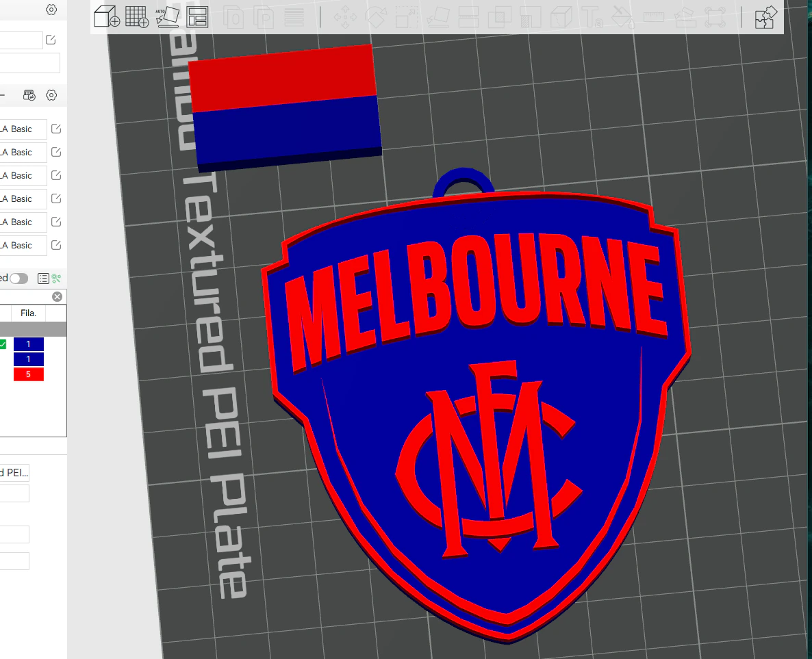812x659 pixels.
Task: Click edit preset icon beside printer field
Action: (51, 40)
